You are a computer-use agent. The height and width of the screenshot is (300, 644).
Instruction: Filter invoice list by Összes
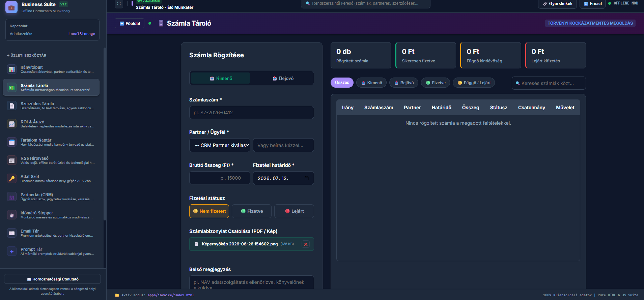pyautogui.click(x=342, y=83)
